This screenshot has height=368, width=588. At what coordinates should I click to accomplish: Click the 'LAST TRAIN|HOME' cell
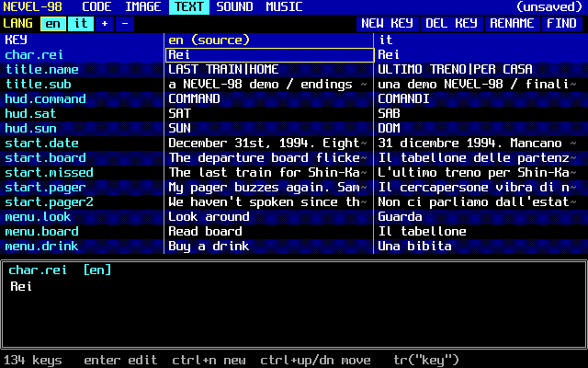click(x=269, y=70)
